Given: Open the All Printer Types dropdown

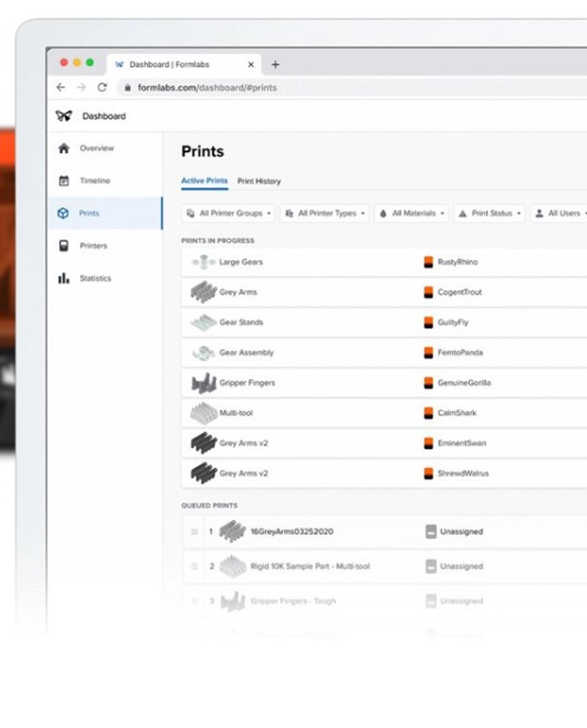Looking at the screenshot, I should point(324,213).
